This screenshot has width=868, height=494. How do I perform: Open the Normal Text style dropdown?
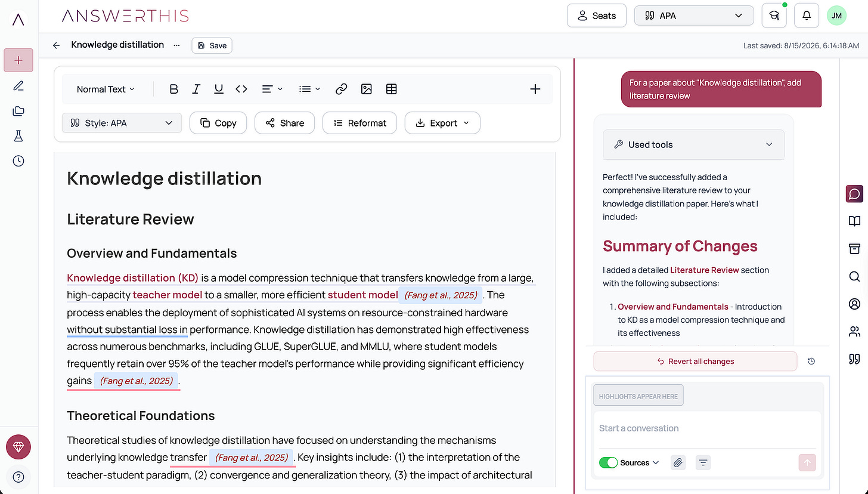coord(106,89)
